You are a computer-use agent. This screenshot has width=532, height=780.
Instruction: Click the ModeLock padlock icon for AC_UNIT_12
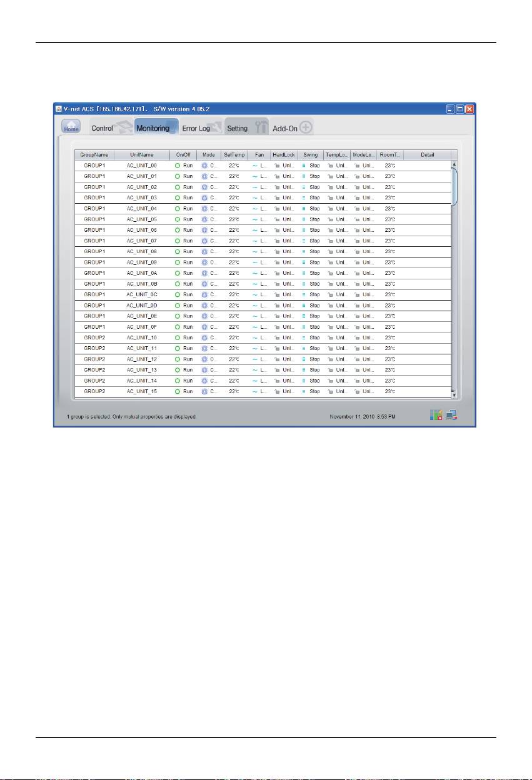point(358,359)
